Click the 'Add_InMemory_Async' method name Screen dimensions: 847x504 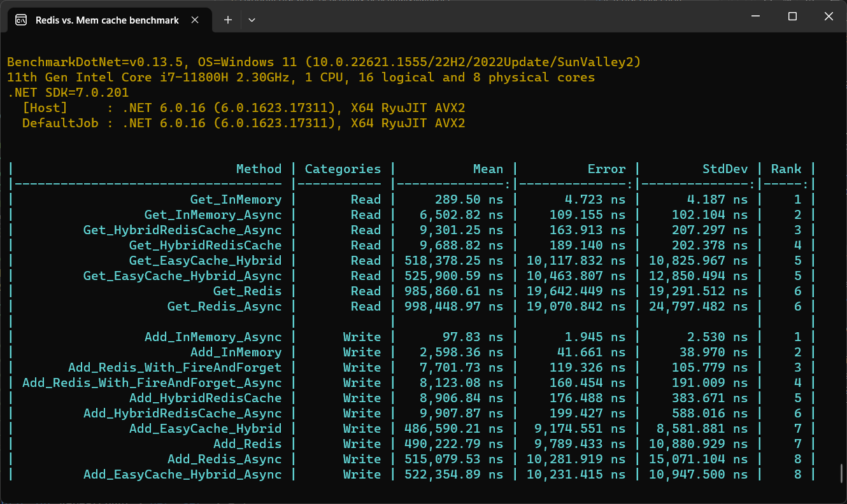213,337
